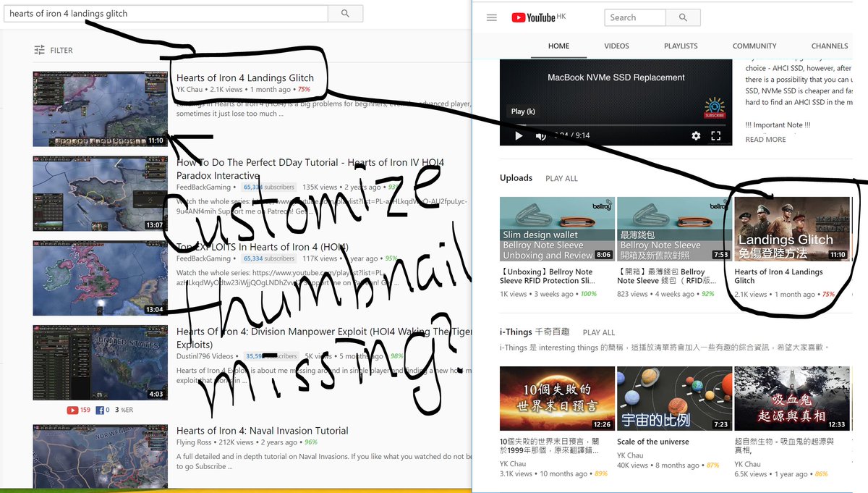The width and height of the screenshot is (868, 493).
Task: Click the 100% rating under Unboxing Bellroy video
Action: [x=589, y=295]
